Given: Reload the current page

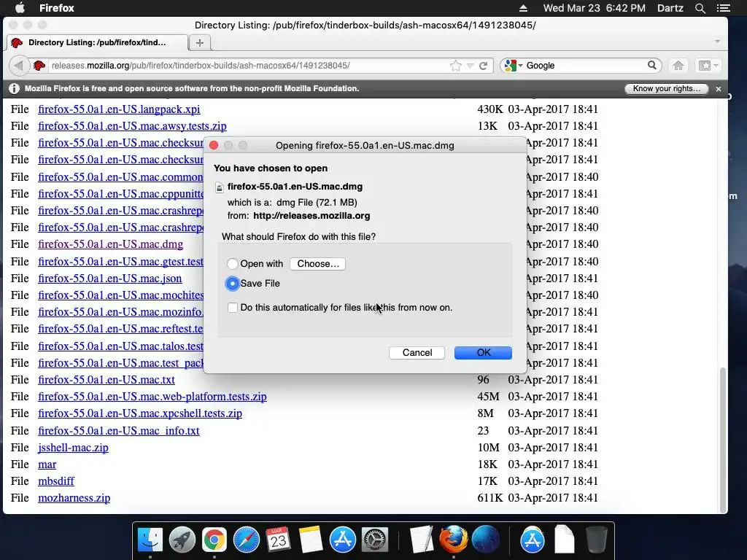Looking at the screenshot, I should click(483, 66).
